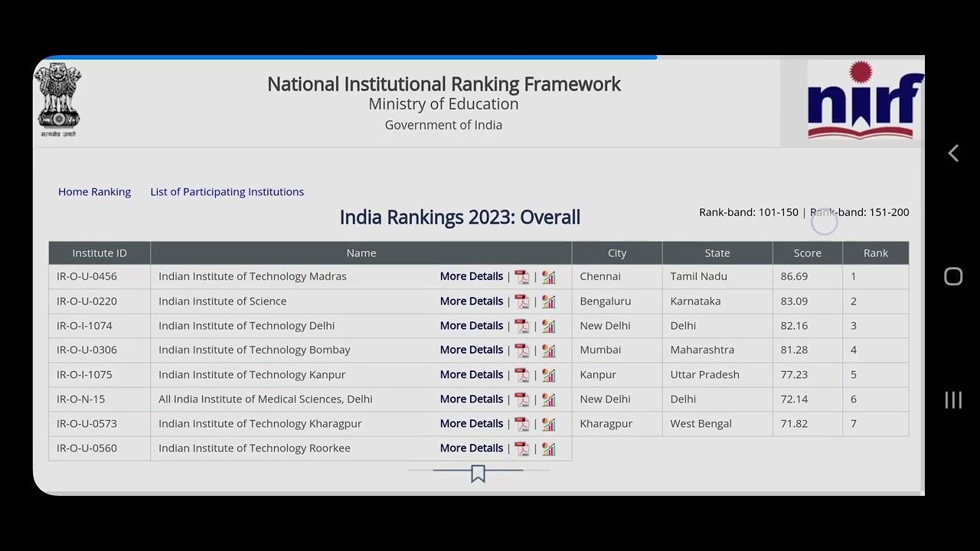Open chart icon for IIT Delhi row

[x=549, y=326]
